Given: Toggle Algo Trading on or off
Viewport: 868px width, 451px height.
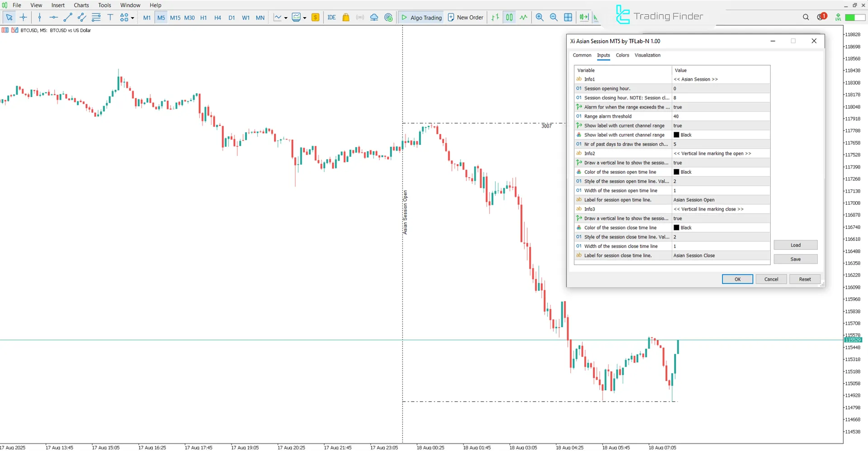Looking at the screenshot, I should pyautogui.click(x=421, y=17).
